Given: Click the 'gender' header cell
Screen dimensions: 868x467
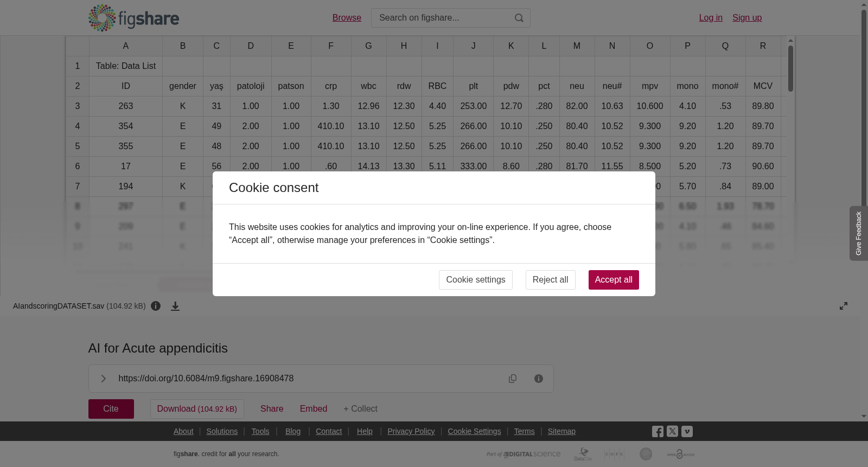Looking at the screenshot, I should point(183,86).
